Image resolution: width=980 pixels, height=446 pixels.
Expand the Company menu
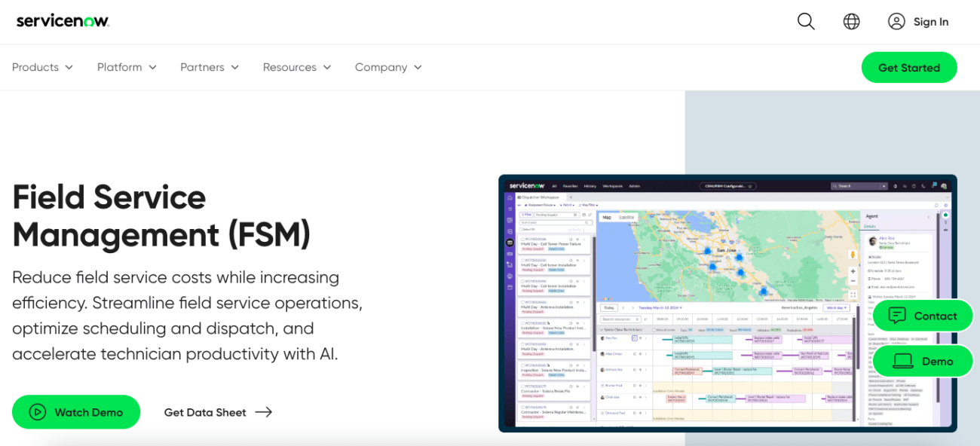tap(388, 67)
